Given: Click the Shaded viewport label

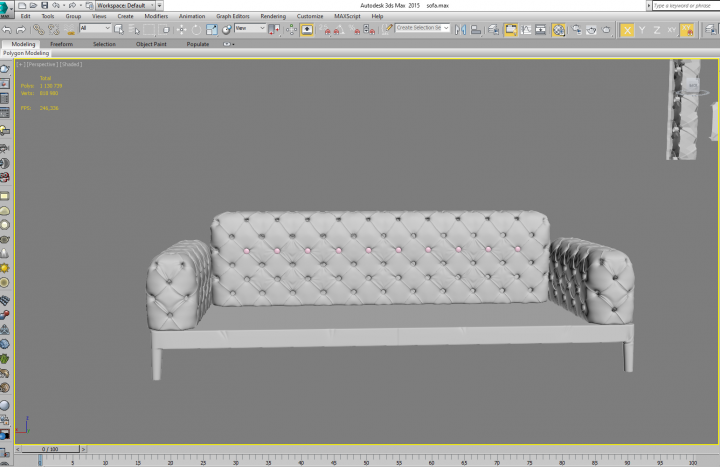Looking at the screenshot, I should pos(71,64).
